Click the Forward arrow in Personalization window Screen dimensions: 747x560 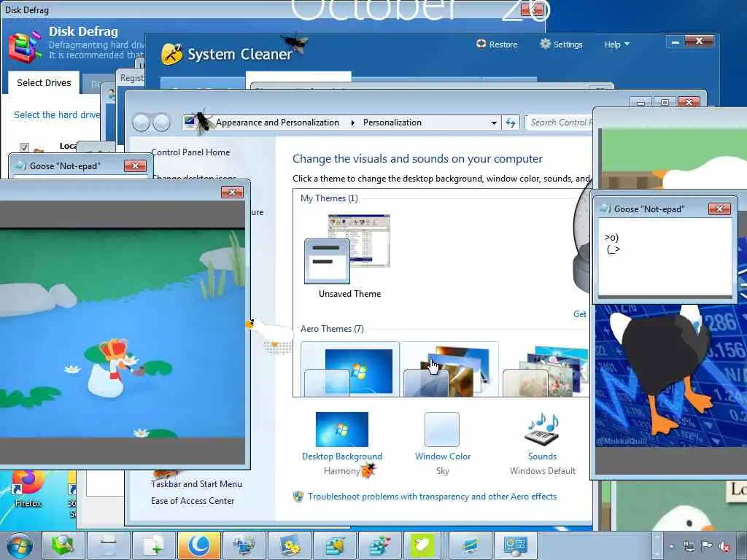pos(162,122)
